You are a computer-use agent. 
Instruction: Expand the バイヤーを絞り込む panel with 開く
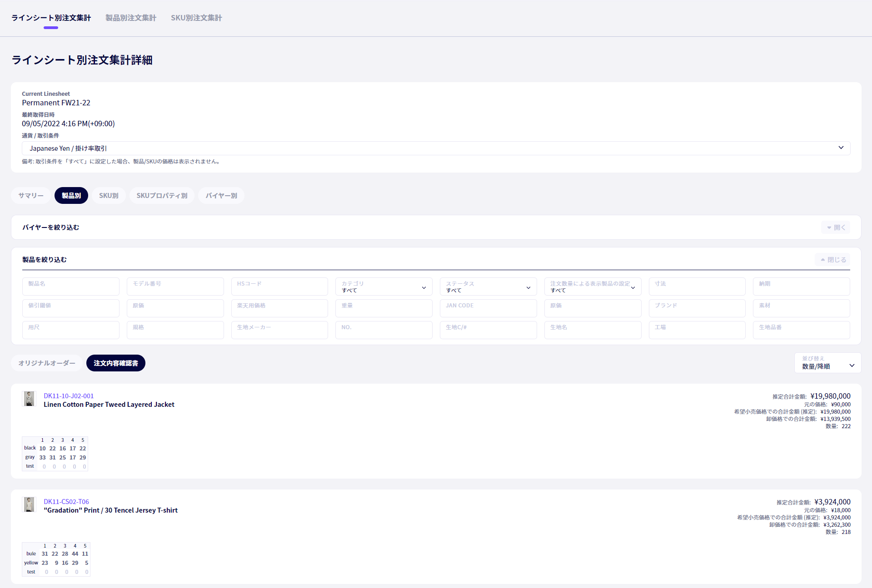point(836,227)
